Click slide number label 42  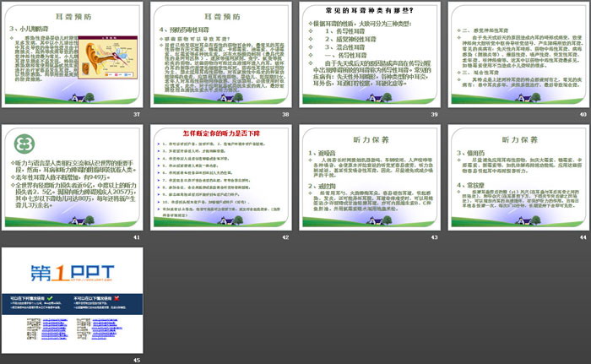[x=285, y=237]
